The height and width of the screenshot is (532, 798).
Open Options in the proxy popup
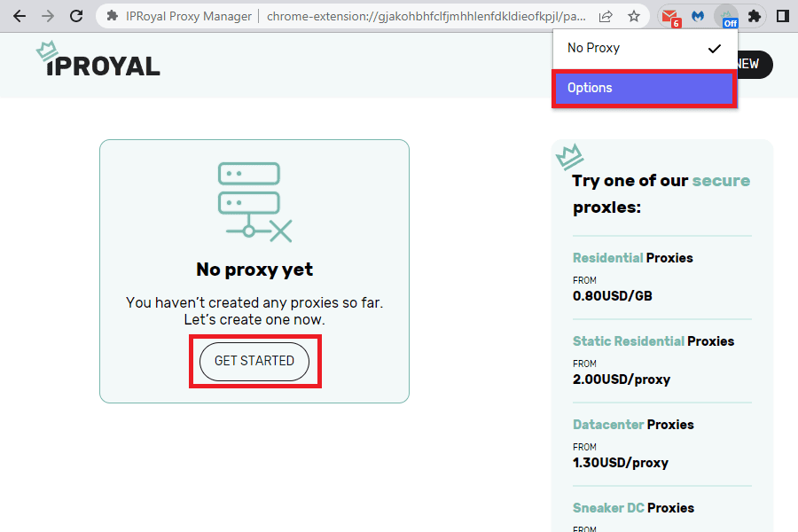tap(645, 88)
